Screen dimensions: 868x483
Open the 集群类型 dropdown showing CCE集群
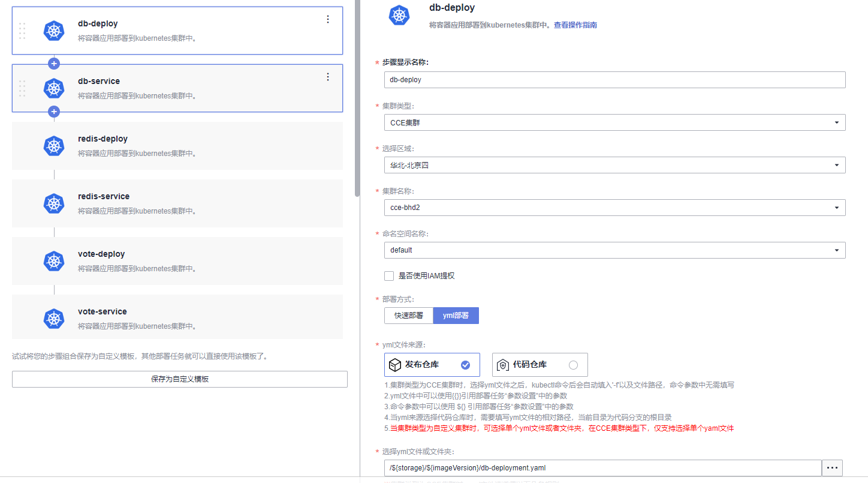point(614,122)
